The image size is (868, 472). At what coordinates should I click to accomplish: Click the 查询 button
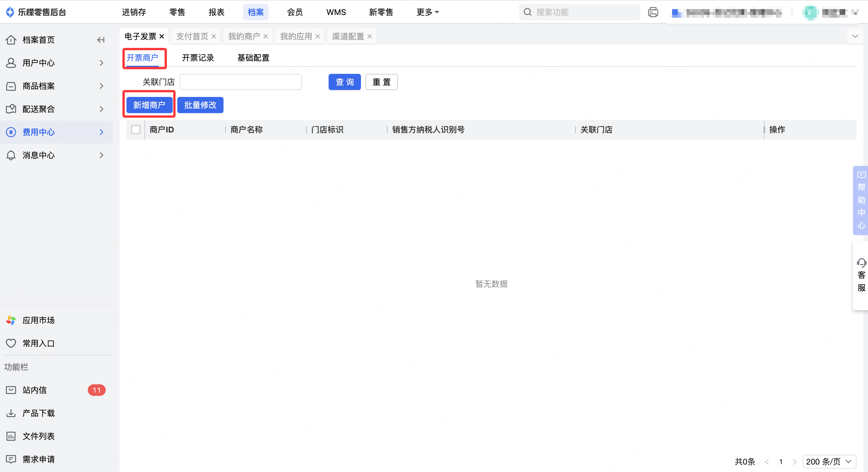344,82
